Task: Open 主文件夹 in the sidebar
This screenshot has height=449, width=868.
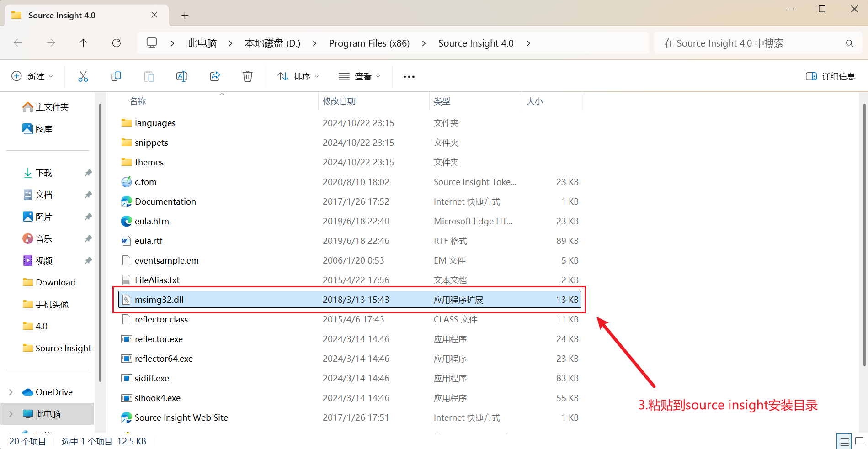Action: click(x=46, y=107)
